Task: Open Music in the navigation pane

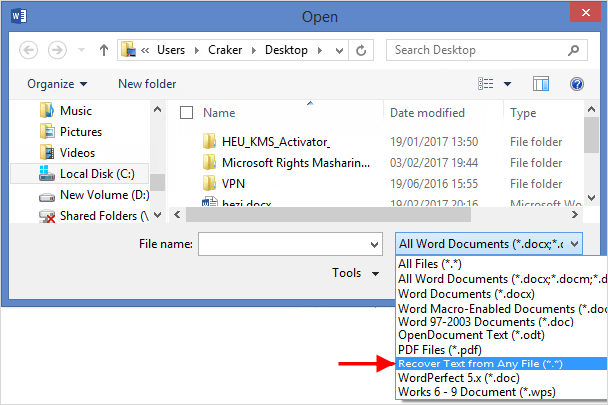Action: pyautogui.click(x=66, y=111)
